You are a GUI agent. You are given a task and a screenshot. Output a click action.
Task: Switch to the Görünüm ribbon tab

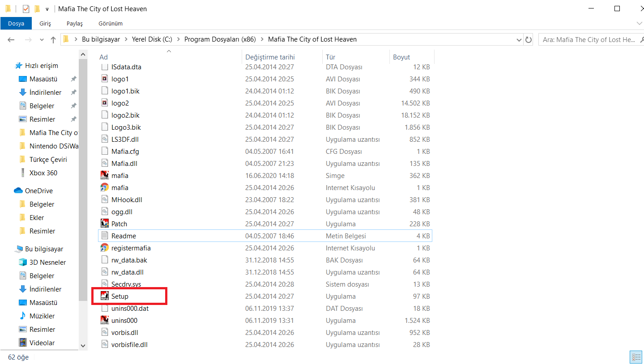tap(110, 23)
